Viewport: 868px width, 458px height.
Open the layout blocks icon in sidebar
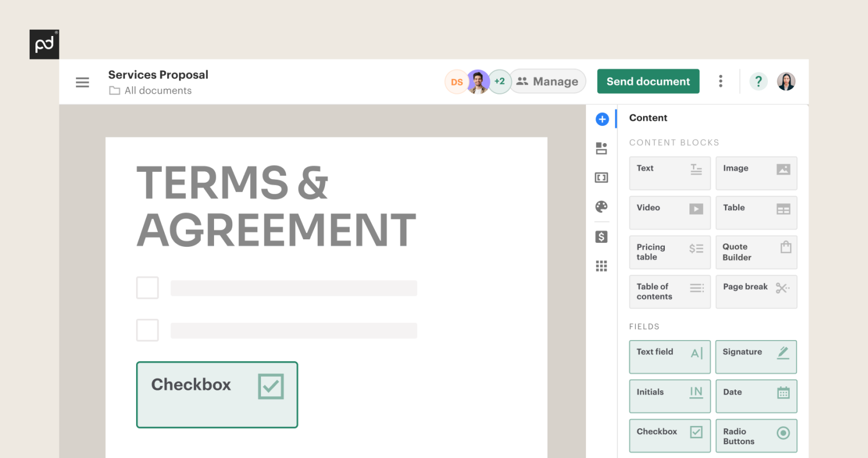tap(601, 149)
